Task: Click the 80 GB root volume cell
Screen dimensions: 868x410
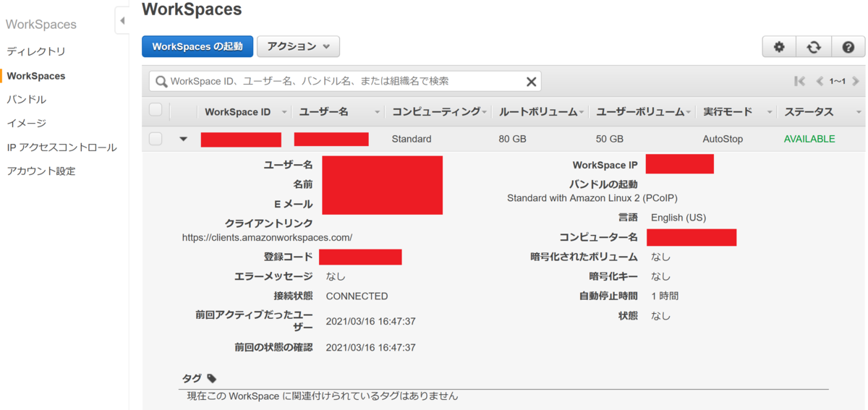Action: (513, 139)
